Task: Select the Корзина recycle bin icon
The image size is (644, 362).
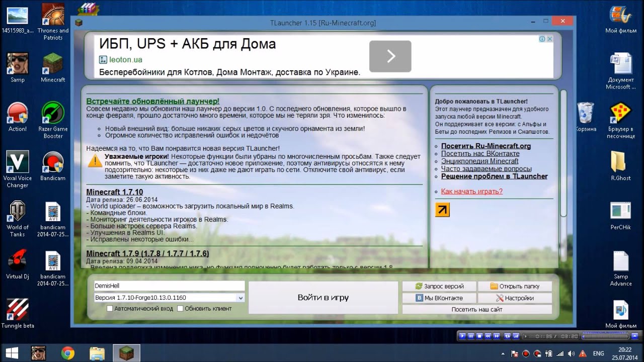Action: click(585, 117)
